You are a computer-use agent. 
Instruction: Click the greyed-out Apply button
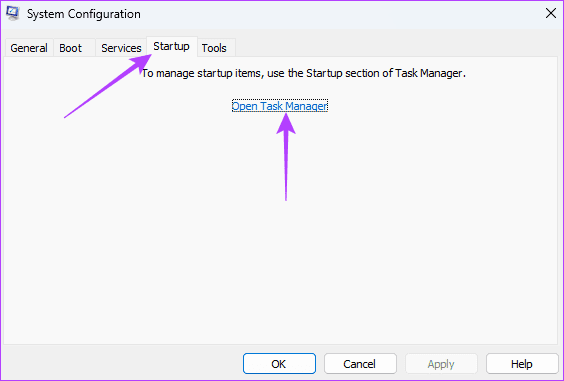coord(441,364)
